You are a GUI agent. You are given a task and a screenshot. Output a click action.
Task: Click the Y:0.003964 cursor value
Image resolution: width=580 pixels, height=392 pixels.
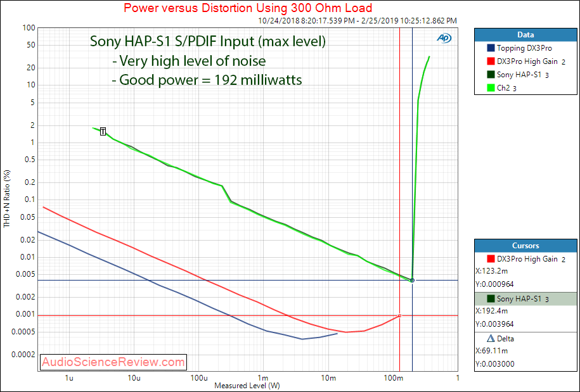pyautogui.click(x=494, y=324)
